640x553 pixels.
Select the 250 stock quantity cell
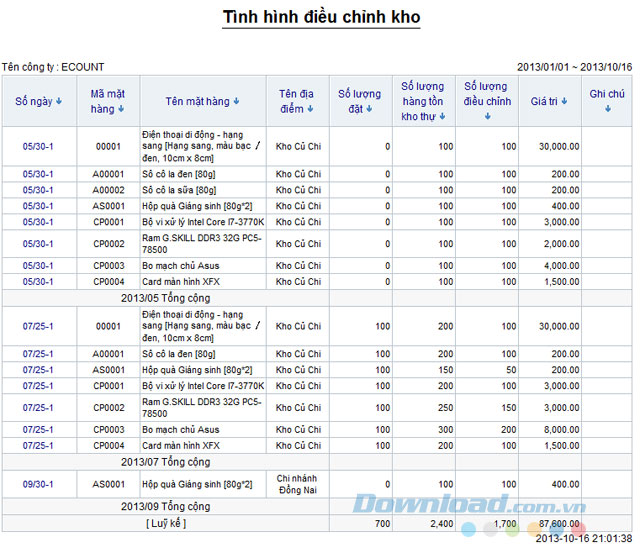click(x=424, y=408)
